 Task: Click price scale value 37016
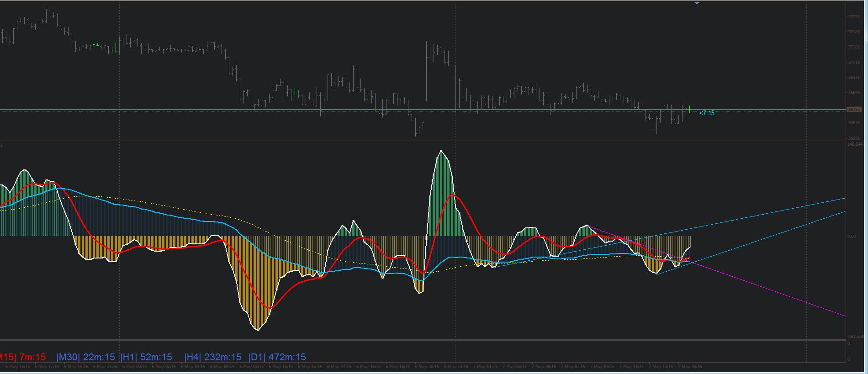pos(853,63)
